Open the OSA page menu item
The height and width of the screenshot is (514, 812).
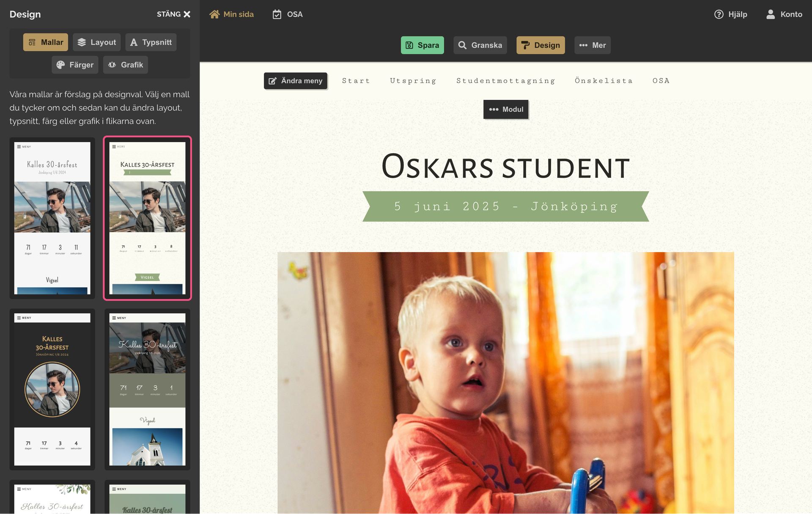pos(661,81)
